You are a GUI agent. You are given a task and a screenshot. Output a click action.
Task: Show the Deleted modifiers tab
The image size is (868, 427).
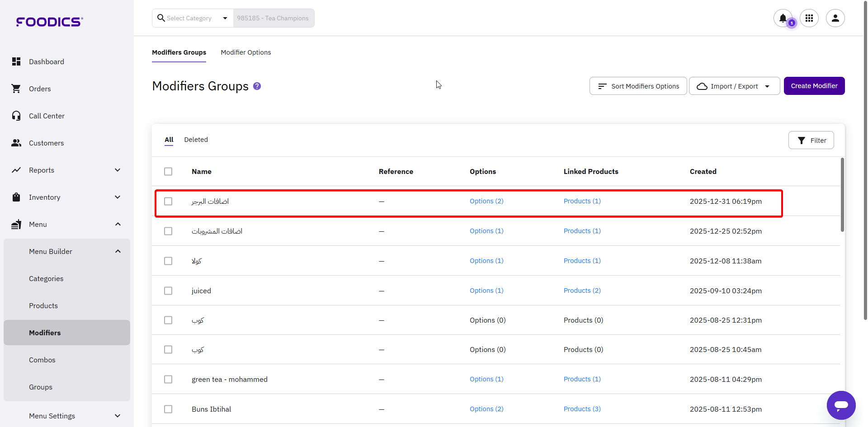coord(196,140)
